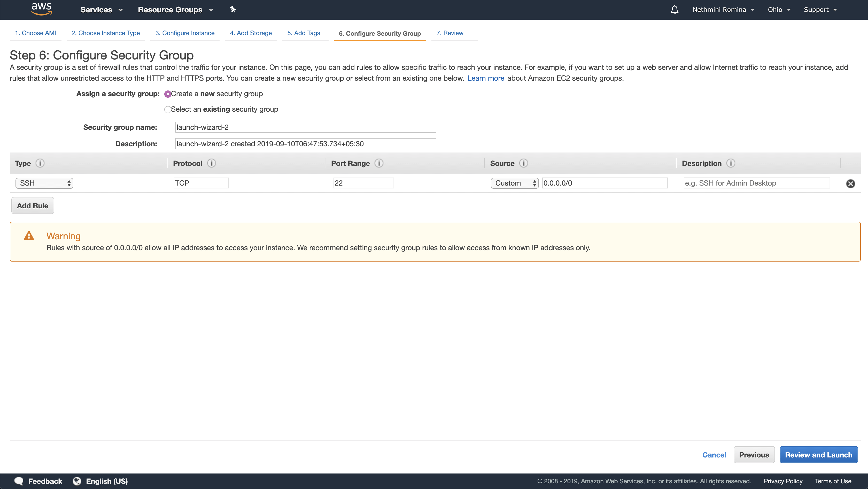Image resolution: width=868 pixels, height=489 pixels.
Task: Open the SSH rule type dropdown
Action: tap(44, 183)
